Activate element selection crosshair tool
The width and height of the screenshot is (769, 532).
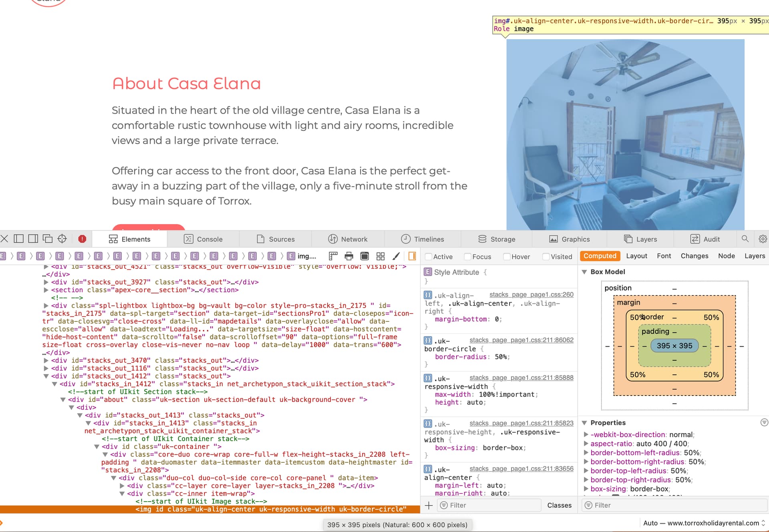[x=62, y=239]
